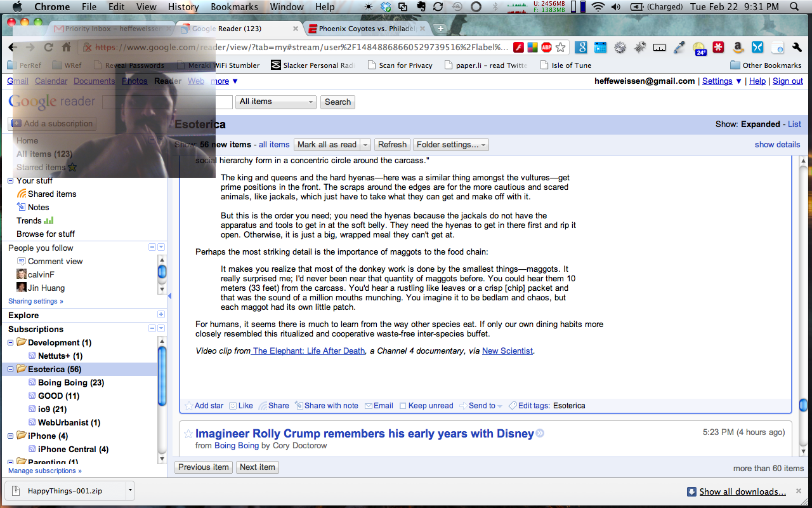Open the All items search scope dropdown
Image resolution: width=812 pixels, height=508 pixels.
(x=276, y=102)
